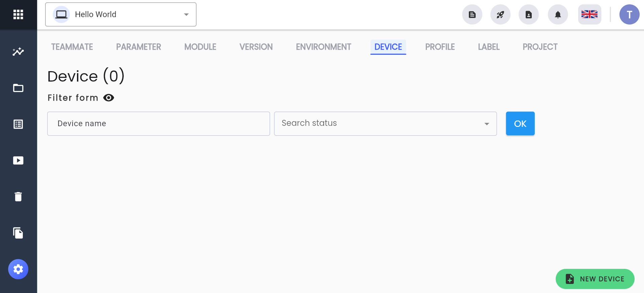Screen dimensions: 644x293
Task: Open the copy documents sidebar icon
Action: coord(18,233)
